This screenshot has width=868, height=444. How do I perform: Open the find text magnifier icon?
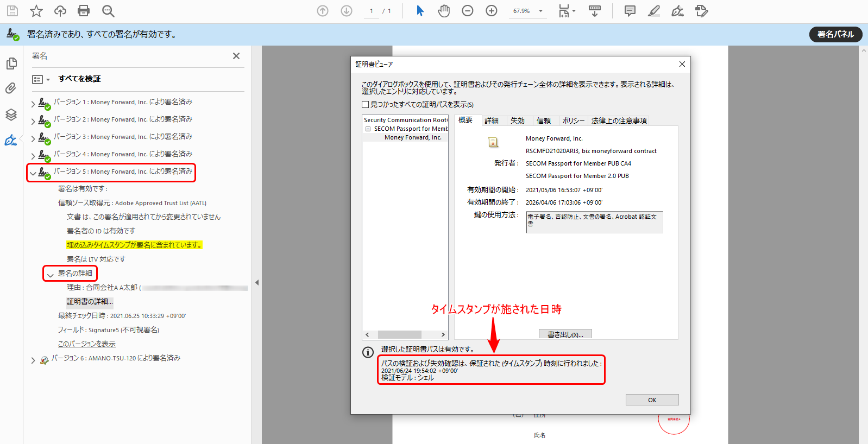pos(108,11)
